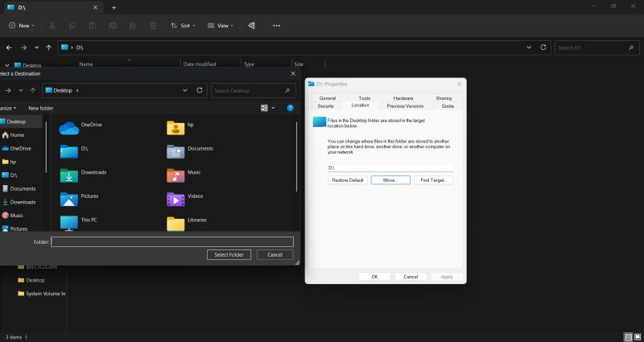644x342 pixels.
Task: Expand the main Explorer address bar history dropdown
Action: pos(529,47)
